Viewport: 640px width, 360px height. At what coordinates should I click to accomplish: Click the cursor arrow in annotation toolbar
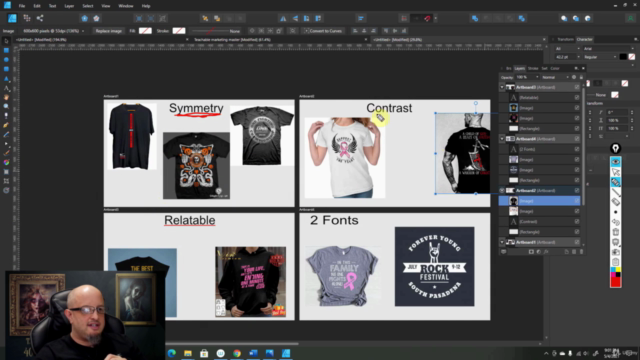click(x=616, y=172)
